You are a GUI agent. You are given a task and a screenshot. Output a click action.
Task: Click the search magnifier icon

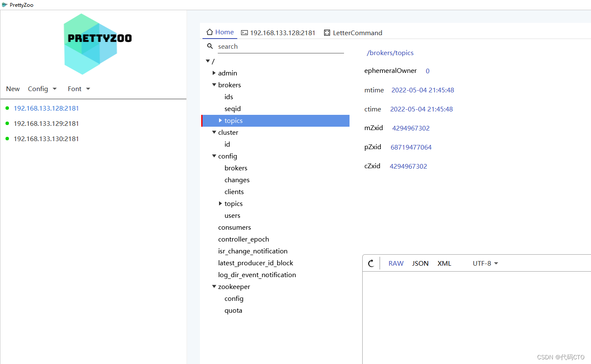coord(210,46)
